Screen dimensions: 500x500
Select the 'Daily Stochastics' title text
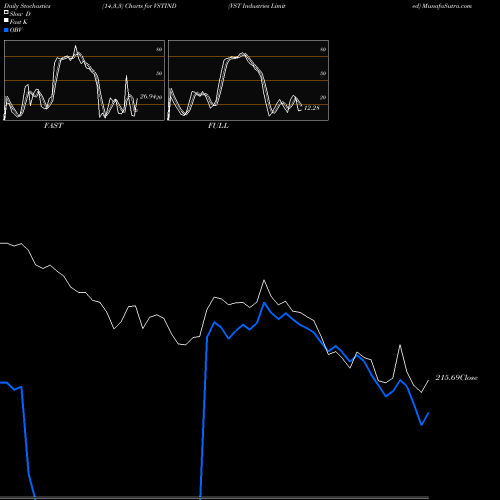point(27,6)
